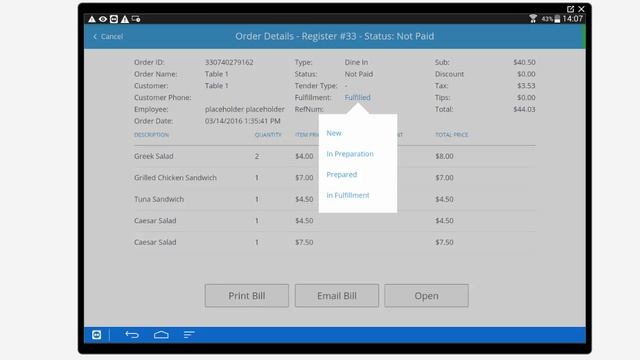
Task: Click the Order Details header title
Action: point(335,36)
